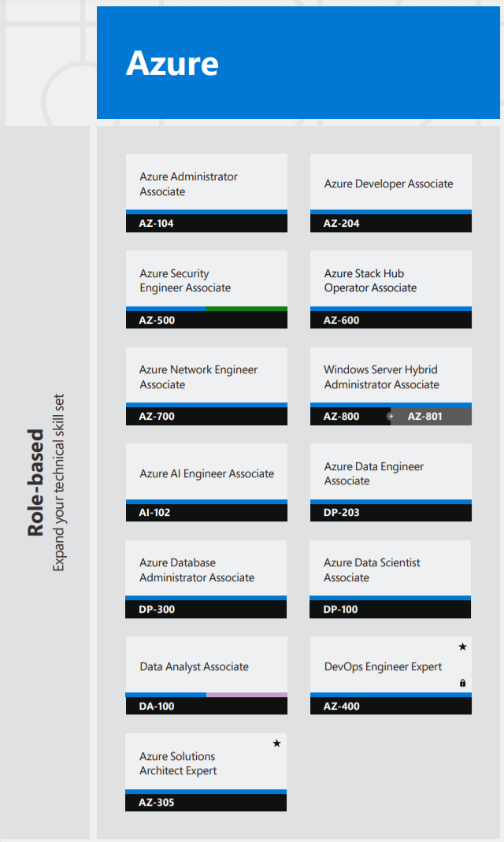Image resolution: width=504 pixels, height=842 pixels.
Task: Open the Azure Security Engineer Associate card
Action: [x=206, y=280]
